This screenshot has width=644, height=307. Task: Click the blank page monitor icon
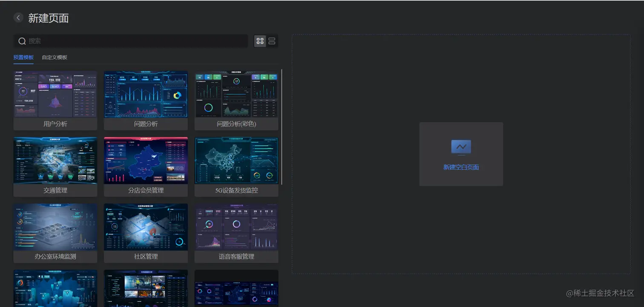pyautogui.click(x=461, y=148)
